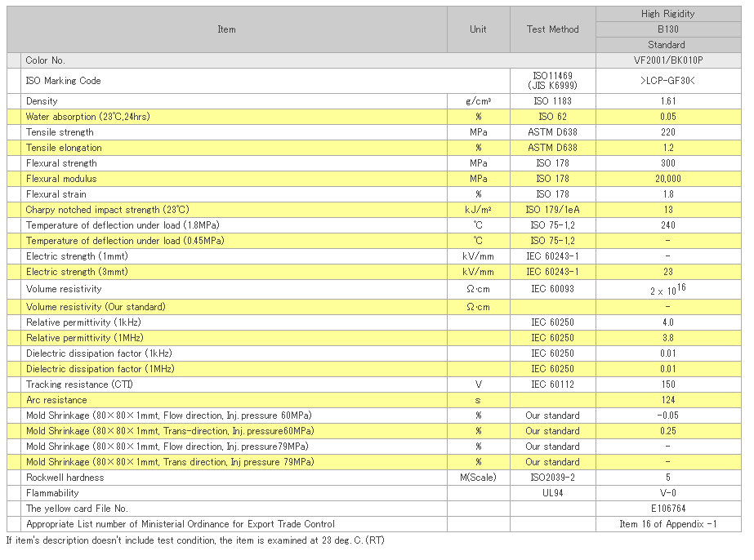The height and width of the screenshot is (560, 754).
Task: Click the yellow card file number E106764
Action: pyautogui.click(x=667, y=509)
